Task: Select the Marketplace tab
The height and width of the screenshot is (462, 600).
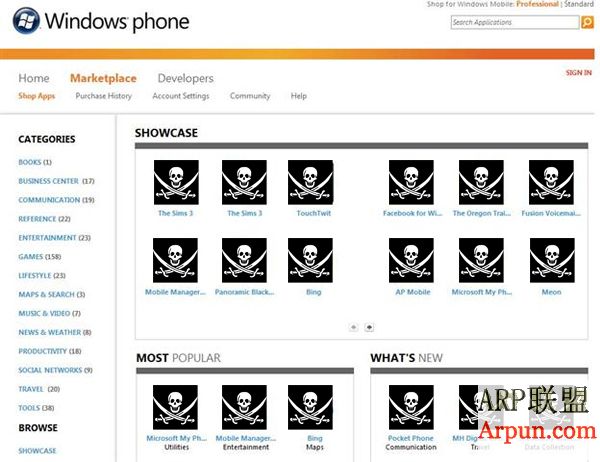Action: [x=103, y=78]
